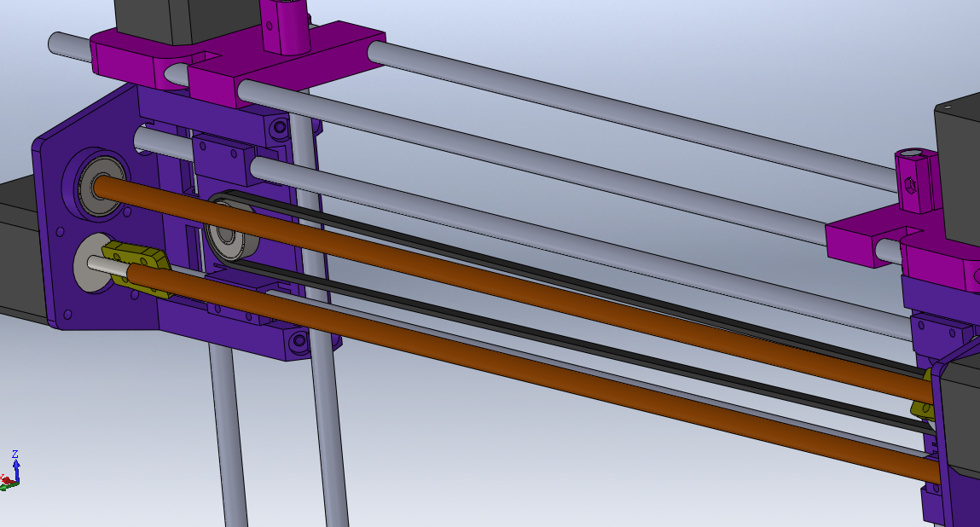Click the XYZ coordinate axis triad
The width and height of the screenshot is (980, 527).
pyautogui.click(x=10, y=473)
